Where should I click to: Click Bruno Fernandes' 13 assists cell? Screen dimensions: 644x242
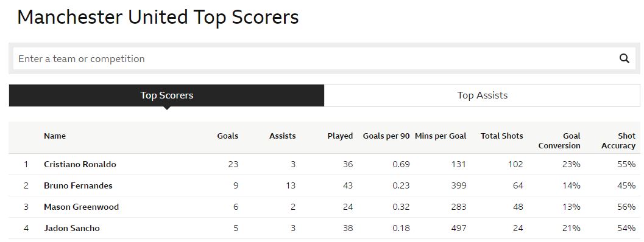point(291,186)
